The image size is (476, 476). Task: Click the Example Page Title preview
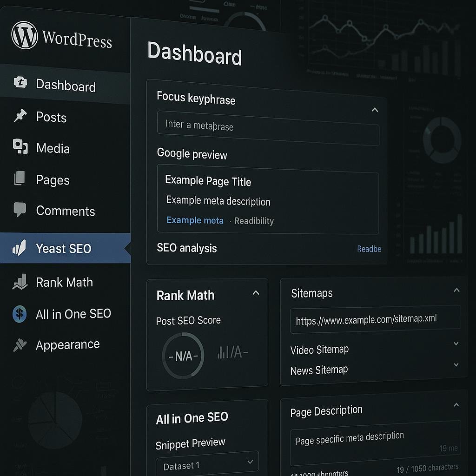[x=208, y=181]
